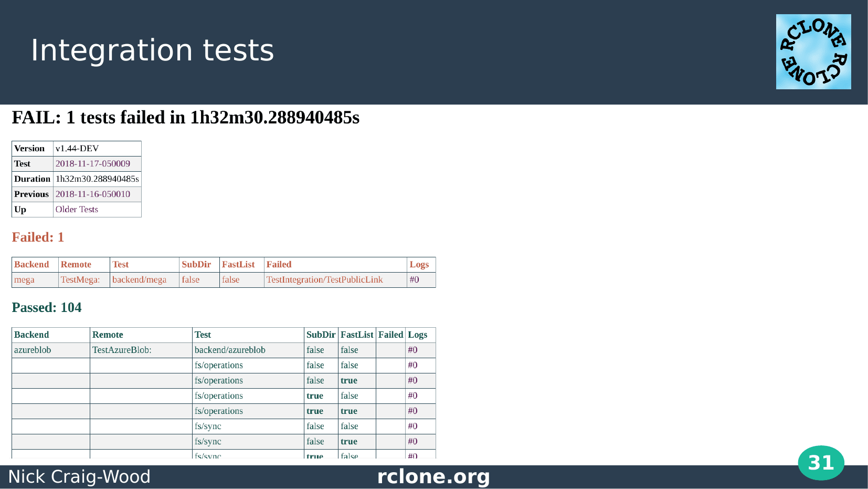Click the Integration tests title

coord(152,50)
